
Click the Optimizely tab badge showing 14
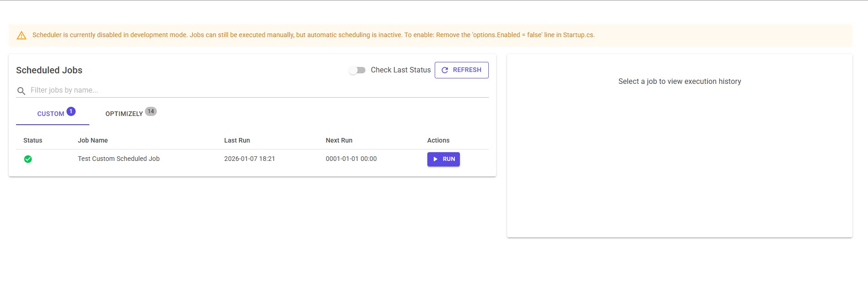coord(151,111)
